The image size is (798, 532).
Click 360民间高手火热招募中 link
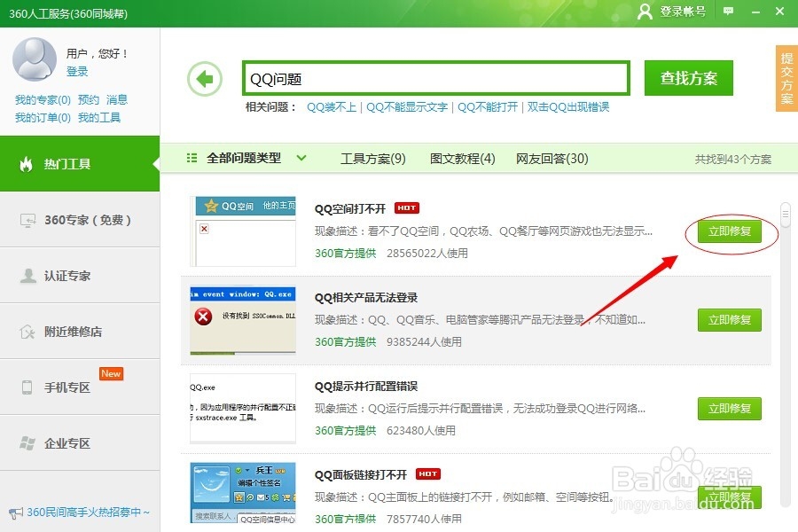(x=88, y=512)
